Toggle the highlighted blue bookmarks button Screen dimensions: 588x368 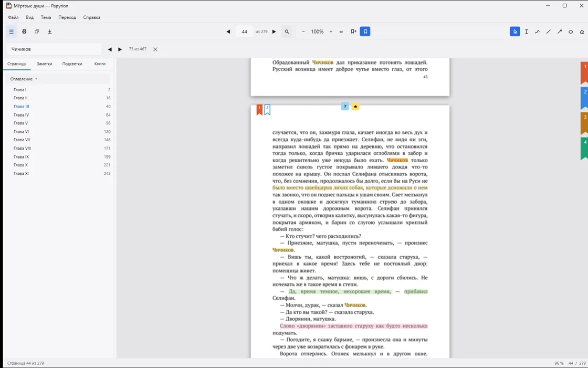click(365, 31)
